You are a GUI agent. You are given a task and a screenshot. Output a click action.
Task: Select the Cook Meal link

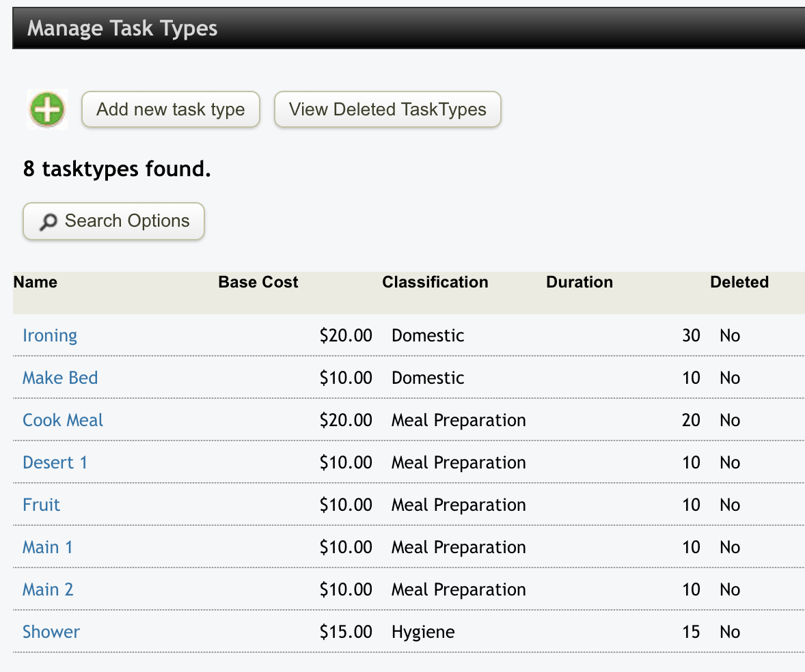point(63,420)
